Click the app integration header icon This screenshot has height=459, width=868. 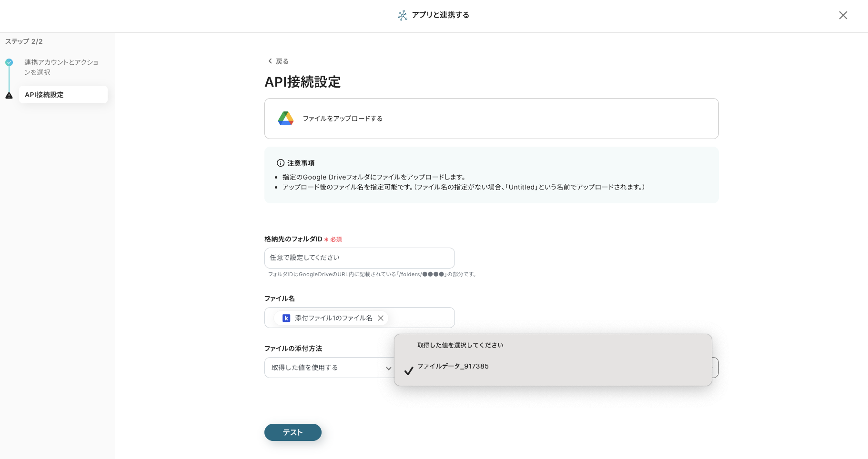[x=403, y=15]
